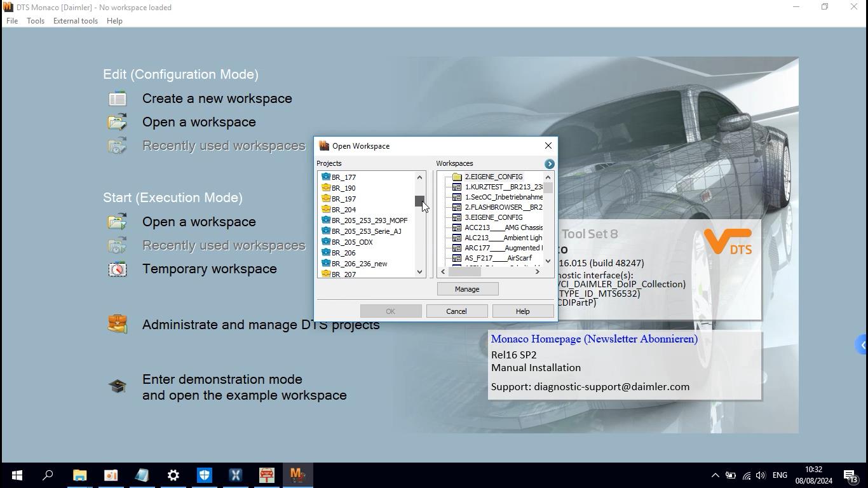Open the notification center icon

tap(850, 475)
